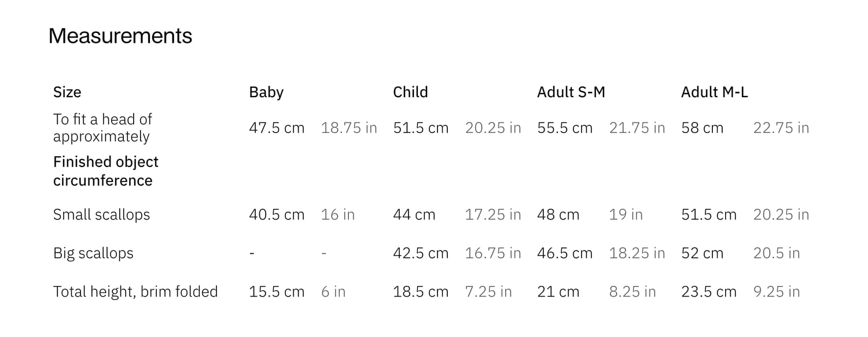Select the Small scallops row label
This screenshot has width=868, height=337.
pos(101,214)
